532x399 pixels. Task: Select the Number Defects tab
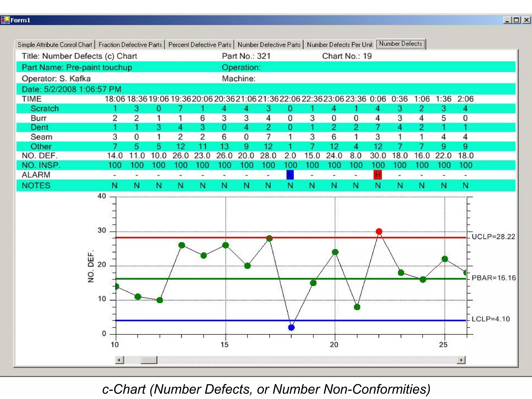pos(401,44)
